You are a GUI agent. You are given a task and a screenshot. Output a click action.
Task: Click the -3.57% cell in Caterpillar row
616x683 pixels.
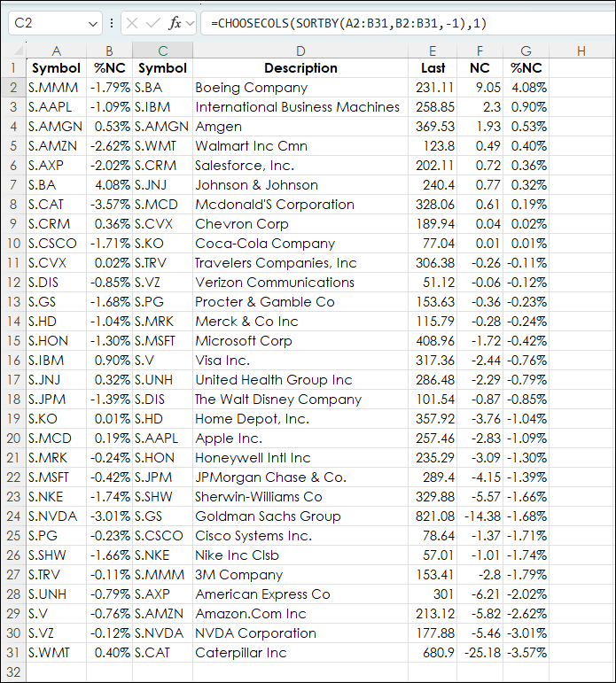tap(527, 653)
